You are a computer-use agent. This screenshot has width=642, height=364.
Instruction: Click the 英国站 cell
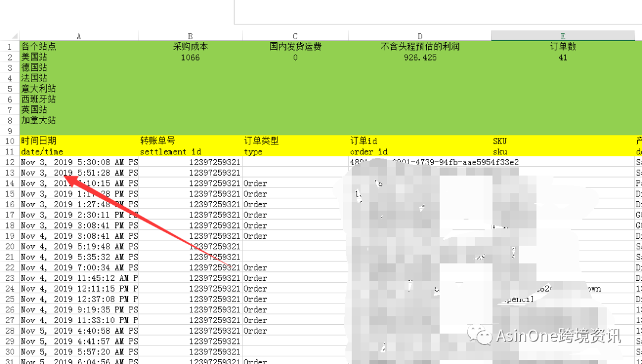(x=79, y=110)
